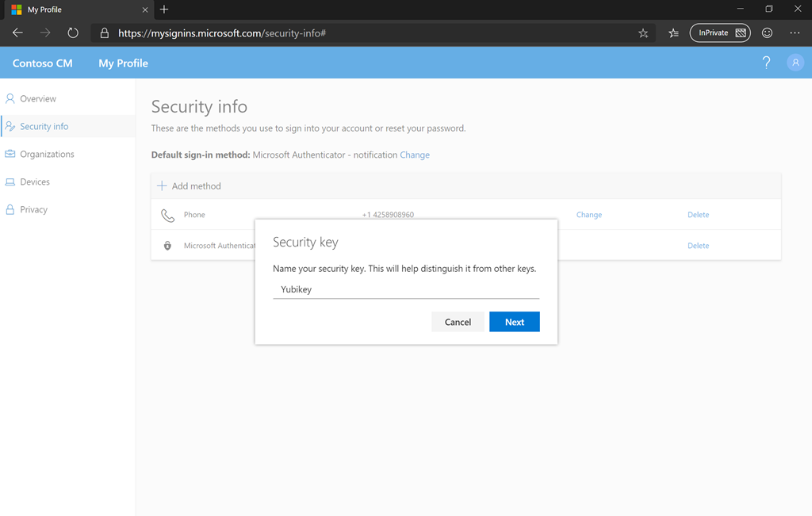Open Overview in the sidebar
Screen dimensions: 812x516
38,99
